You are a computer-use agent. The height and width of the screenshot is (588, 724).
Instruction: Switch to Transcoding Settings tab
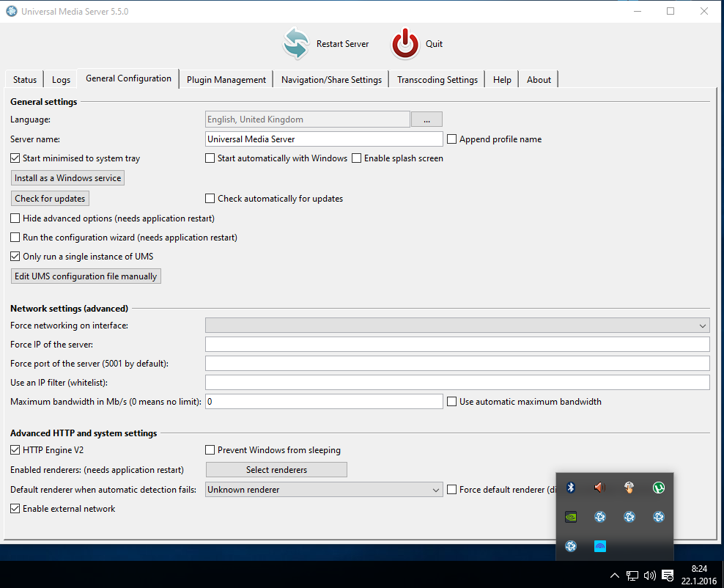click(437, 79)
